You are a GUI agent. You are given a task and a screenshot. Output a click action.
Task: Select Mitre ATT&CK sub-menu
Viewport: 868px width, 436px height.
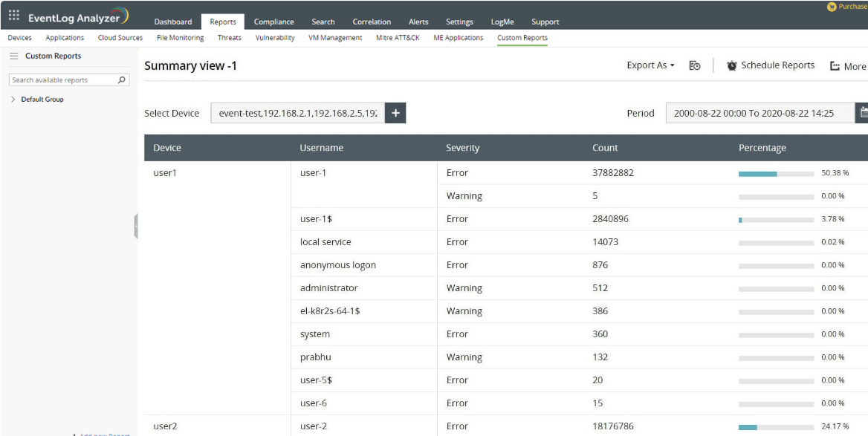pos(398,38)
